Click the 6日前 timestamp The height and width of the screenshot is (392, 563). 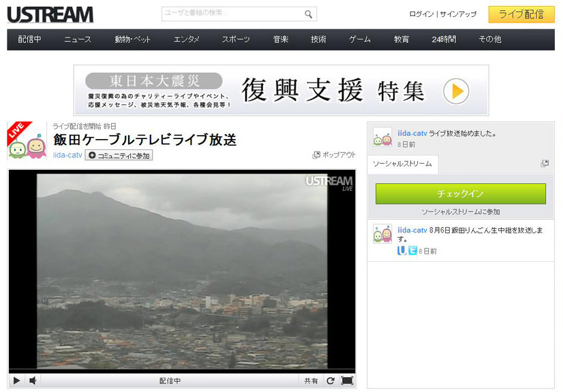pyautogui.click(x=427, y=252)
